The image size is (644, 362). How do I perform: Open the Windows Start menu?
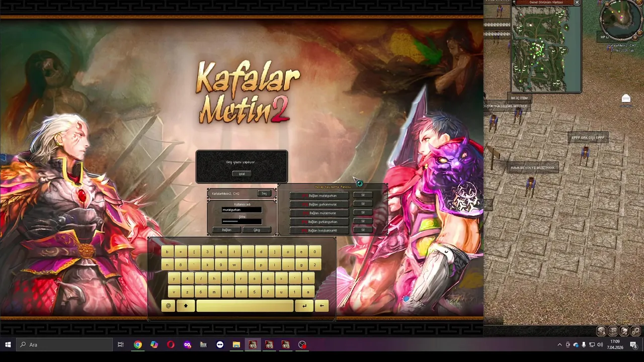click(8, 344)
